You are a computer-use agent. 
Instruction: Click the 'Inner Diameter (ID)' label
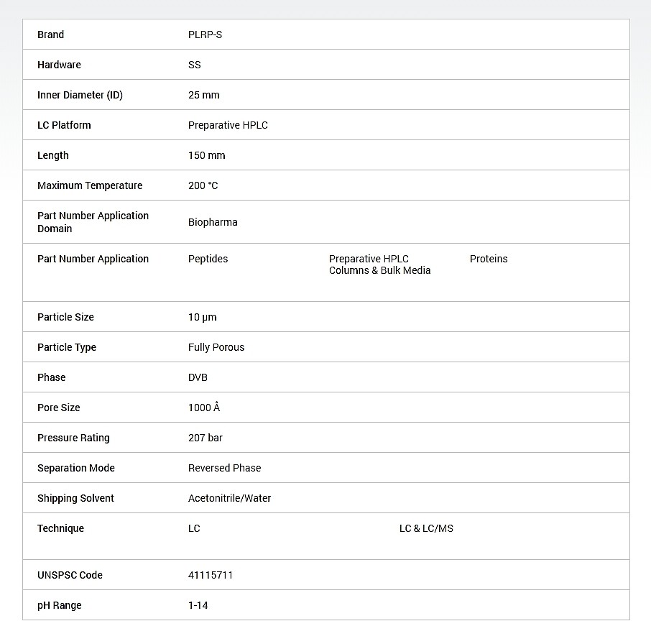tap(80, 95)
